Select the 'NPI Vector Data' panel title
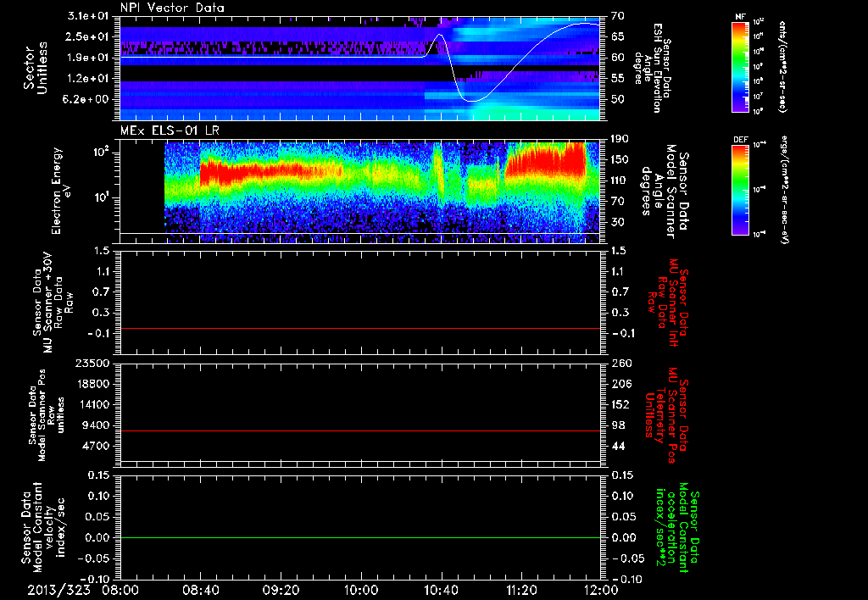 coord(173,8)
